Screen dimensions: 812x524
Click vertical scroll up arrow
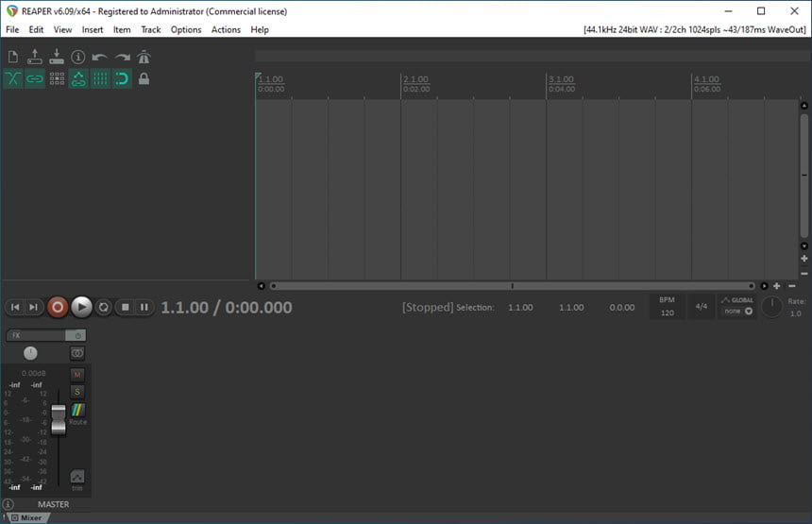[x=804, y=106]
